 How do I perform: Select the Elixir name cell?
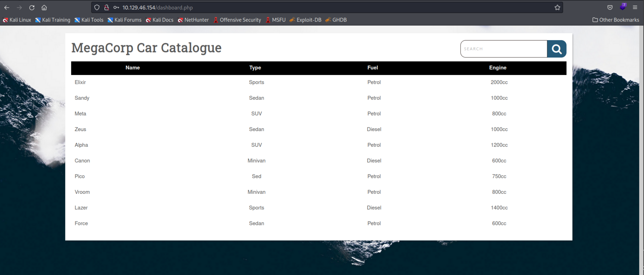coord(80,82)
